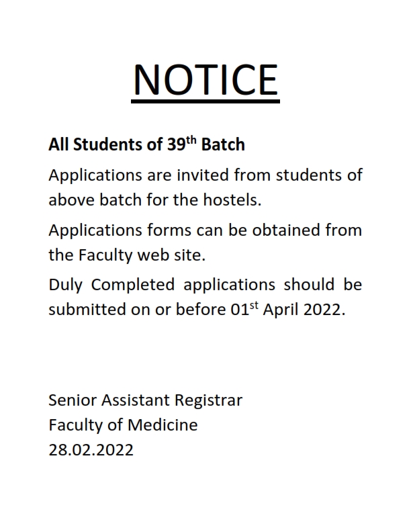The height and width of the screenshot is (532, 411).
Task: Click the phrase 'Faculty web site'
Action: click(140, 255)
